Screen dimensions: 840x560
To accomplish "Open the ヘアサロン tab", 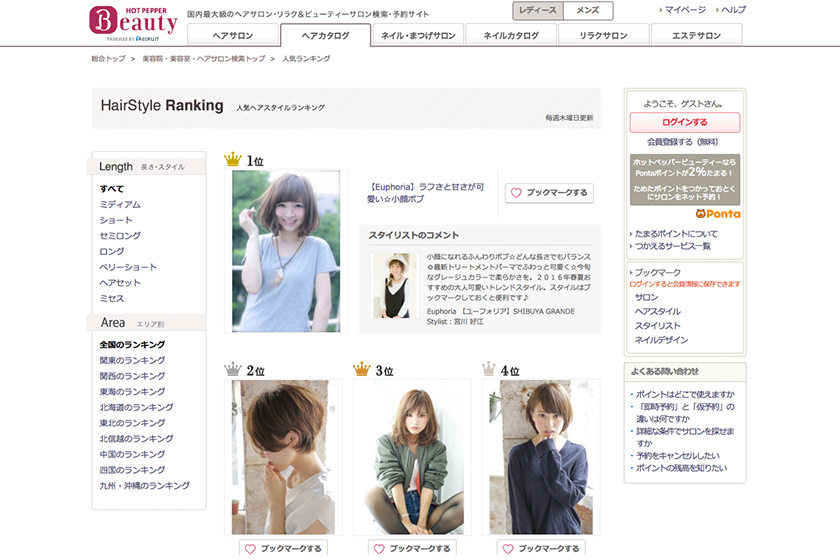I will coord(233,35).
